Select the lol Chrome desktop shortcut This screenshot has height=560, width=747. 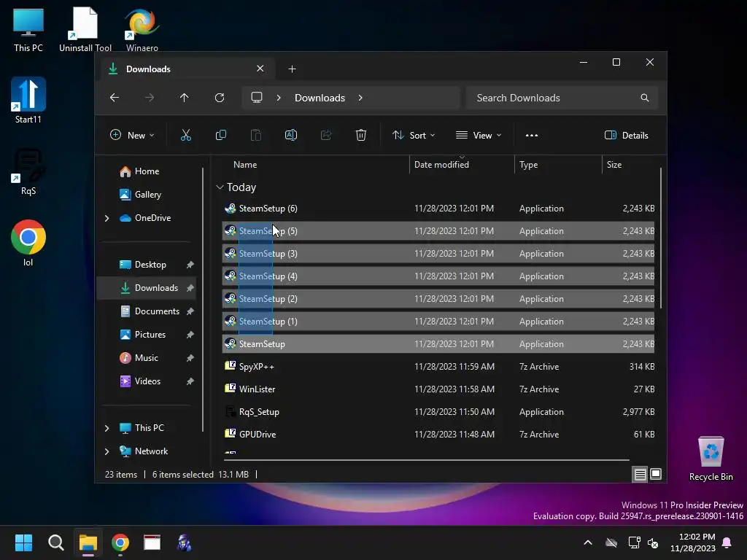pyautogui.click(x=28, y=243)
